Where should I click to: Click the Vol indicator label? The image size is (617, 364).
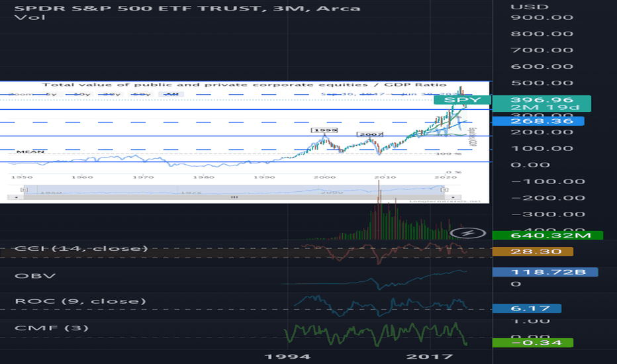(x=30, y=18)
